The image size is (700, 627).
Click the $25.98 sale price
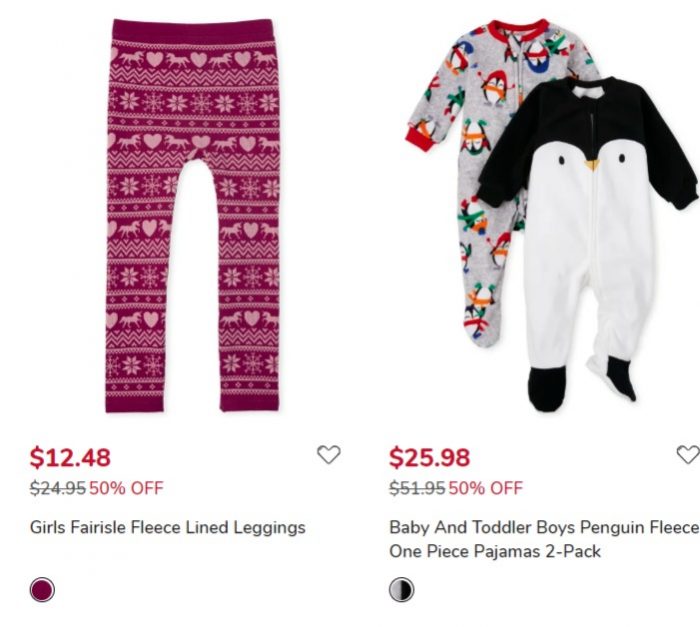[429, 458]
